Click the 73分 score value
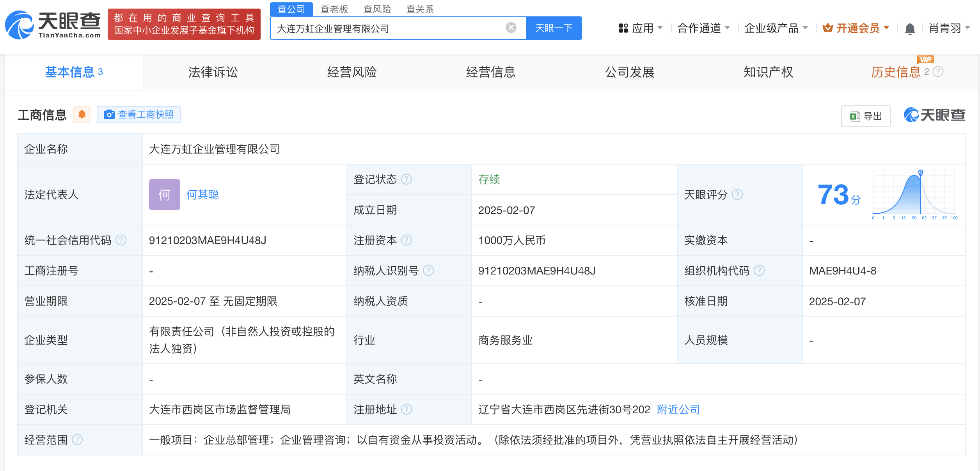 coord(839,195)
